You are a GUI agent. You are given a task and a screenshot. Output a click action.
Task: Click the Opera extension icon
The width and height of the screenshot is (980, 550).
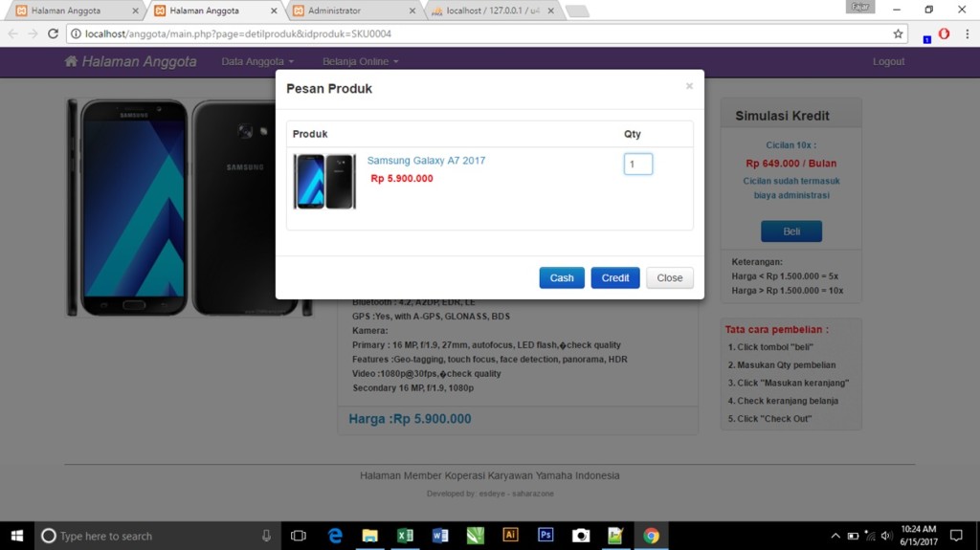click(x=944, y=33)
